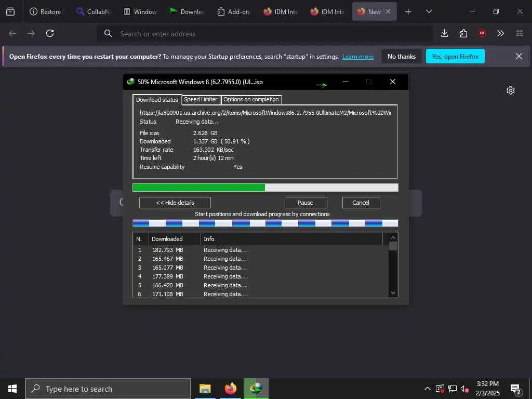Select connection row with 166.420 MB
The width and height of the screenshot is (532, 399).
point(261,285)
